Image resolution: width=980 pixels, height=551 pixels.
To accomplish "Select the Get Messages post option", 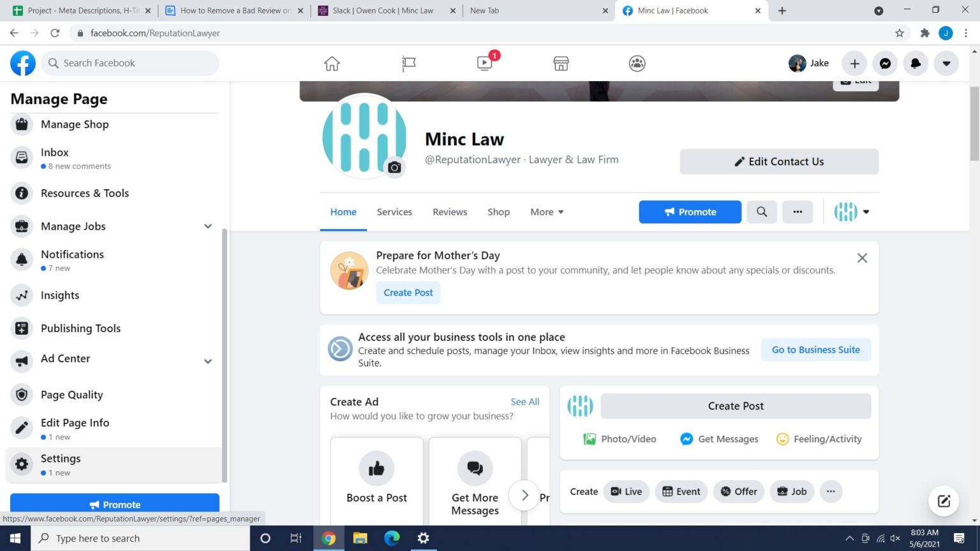I will 719,439.
